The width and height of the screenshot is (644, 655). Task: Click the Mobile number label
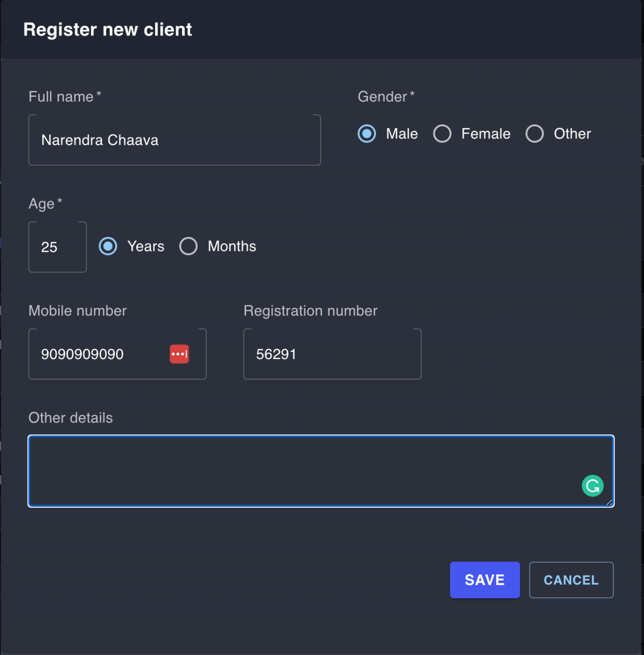pos(77,310)
